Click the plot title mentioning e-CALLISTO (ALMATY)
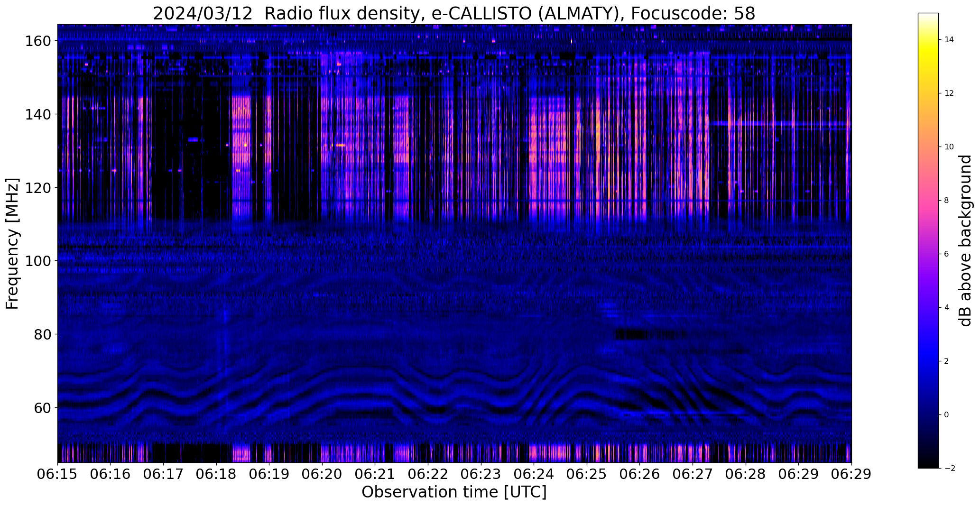Screen dimensions: 980x506 click(x=454, y=13)
